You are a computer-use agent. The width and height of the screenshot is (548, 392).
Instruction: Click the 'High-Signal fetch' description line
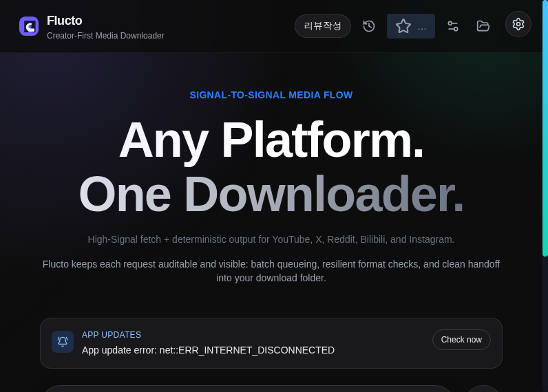tap(271, 239)
